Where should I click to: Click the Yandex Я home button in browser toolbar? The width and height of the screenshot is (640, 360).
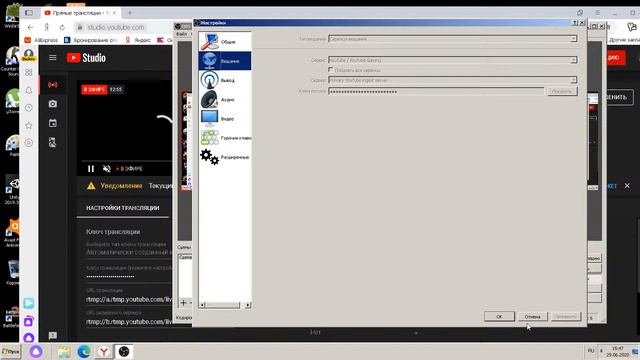click(x=47, y=27)
